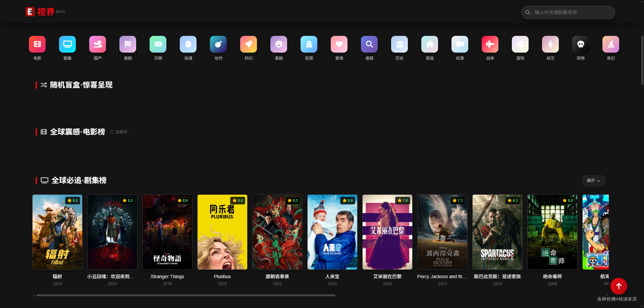
Task: Click the search magnifier icon
Action: [x=528, y=12]
